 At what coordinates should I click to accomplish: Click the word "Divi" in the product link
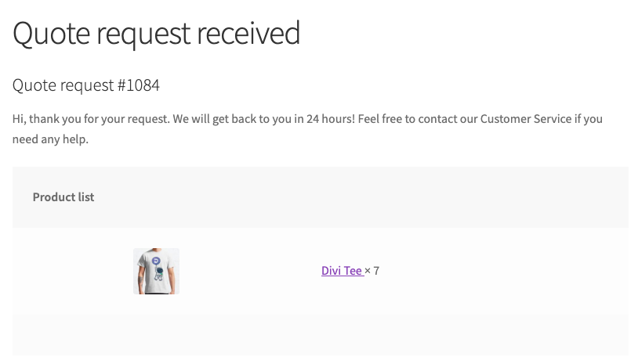click(332, 271)
